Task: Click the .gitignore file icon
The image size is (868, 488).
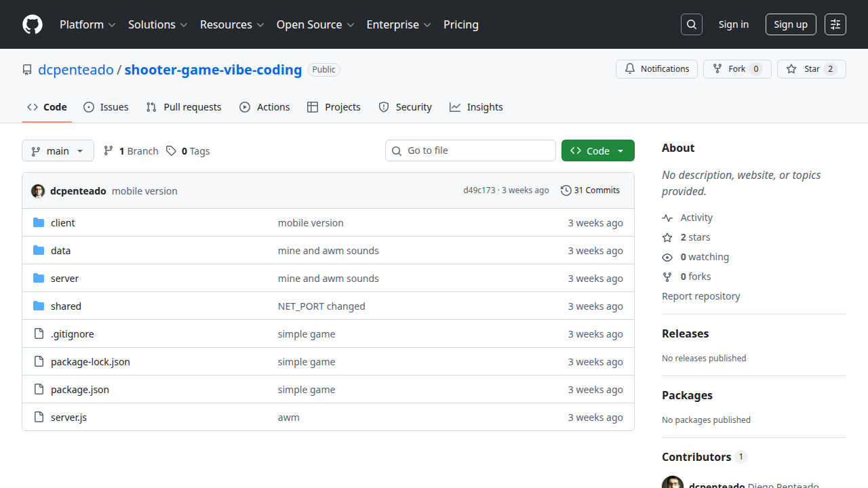Action: point(39,334)
